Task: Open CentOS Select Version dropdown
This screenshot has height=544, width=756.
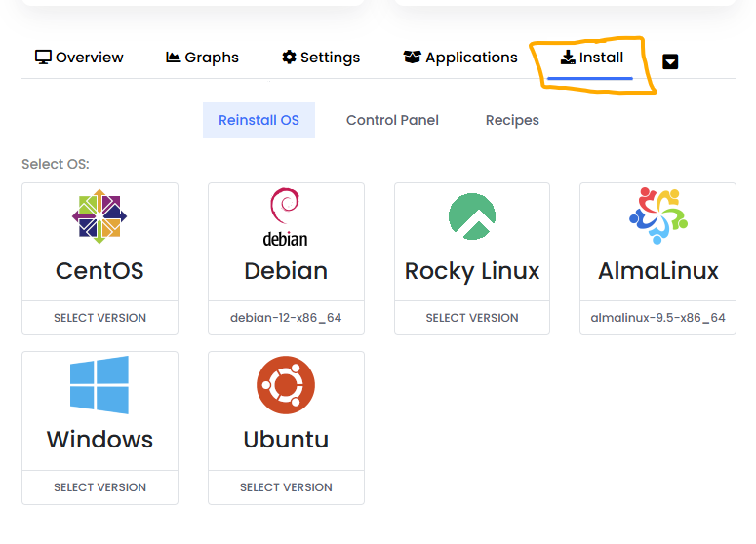Action: coord(99,318)
